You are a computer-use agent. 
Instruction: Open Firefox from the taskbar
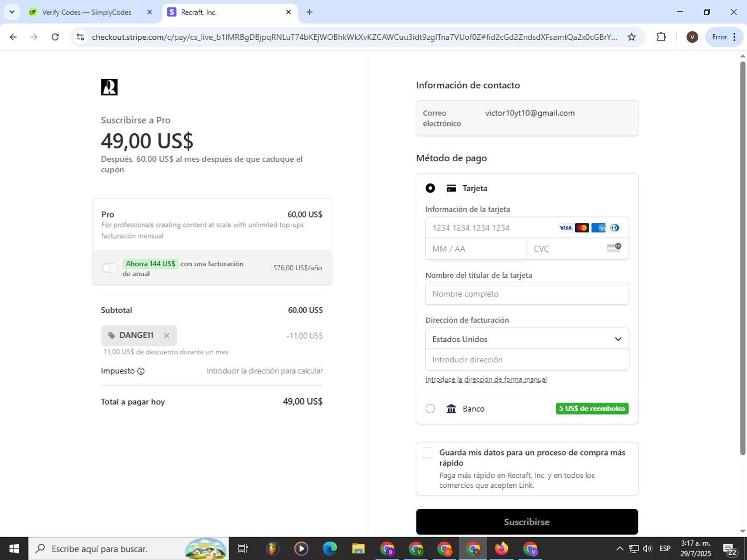tap(501, 549)
